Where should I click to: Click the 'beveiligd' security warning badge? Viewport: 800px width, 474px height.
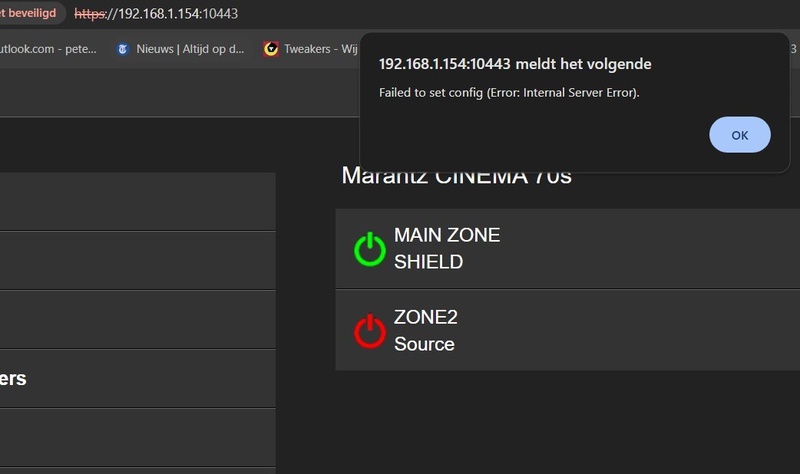pyautogui.click(x=30, y=13)
